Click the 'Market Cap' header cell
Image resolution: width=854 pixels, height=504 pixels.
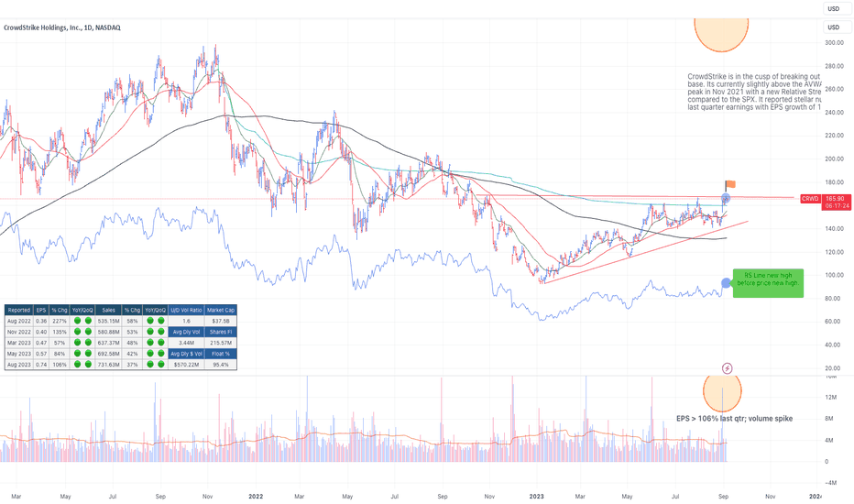click(221, 310)
